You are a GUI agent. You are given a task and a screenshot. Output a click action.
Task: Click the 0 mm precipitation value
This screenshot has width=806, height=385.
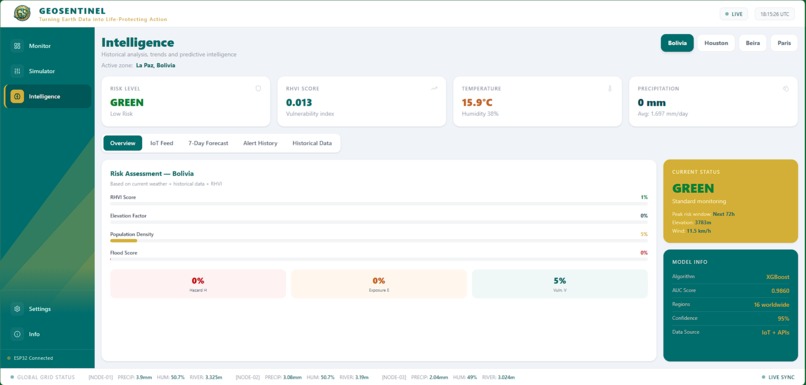coord(652,102)
